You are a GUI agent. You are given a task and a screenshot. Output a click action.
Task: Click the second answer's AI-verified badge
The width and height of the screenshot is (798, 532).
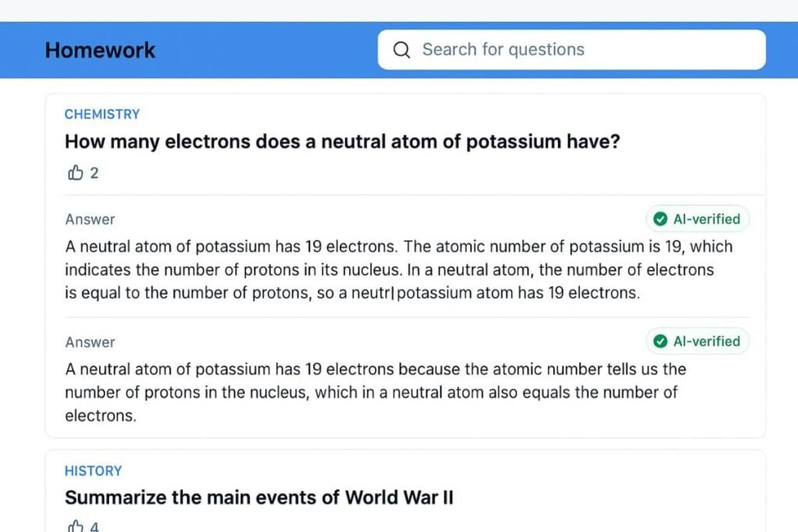click(697, 341)
